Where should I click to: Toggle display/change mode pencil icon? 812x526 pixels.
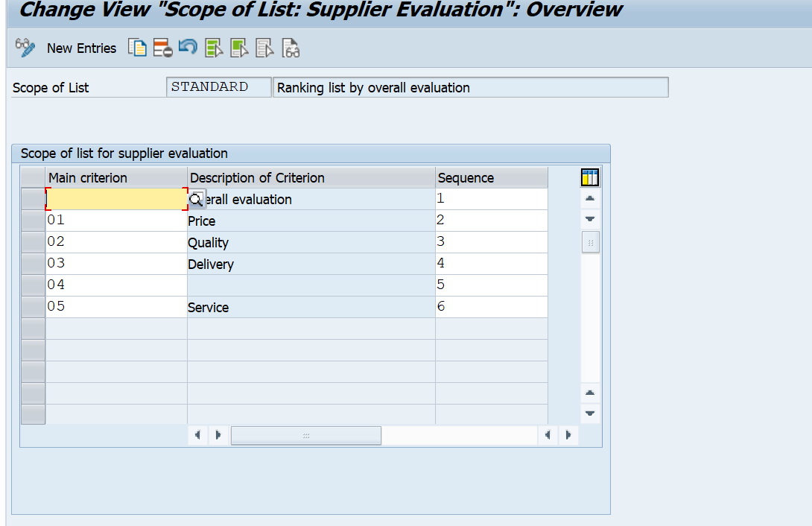point(25,48)
